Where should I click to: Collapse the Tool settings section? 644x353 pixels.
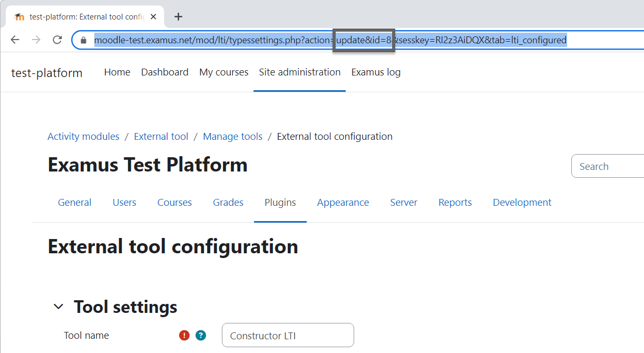59,307
